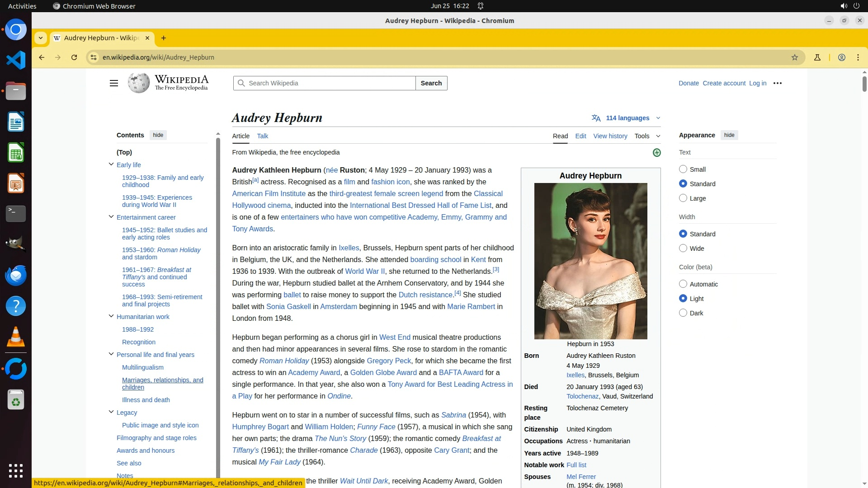Open the personal tools ellipsis menu

(x=778, y=83)
